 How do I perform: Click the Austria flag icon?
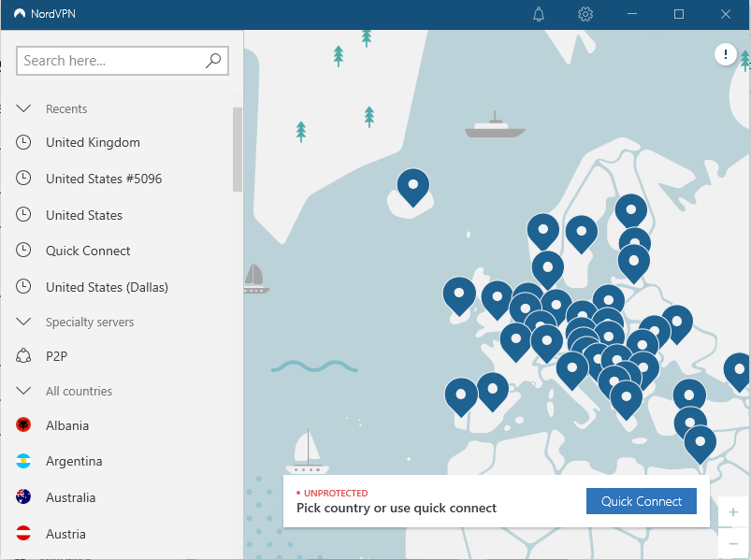[x=24, y=534]
